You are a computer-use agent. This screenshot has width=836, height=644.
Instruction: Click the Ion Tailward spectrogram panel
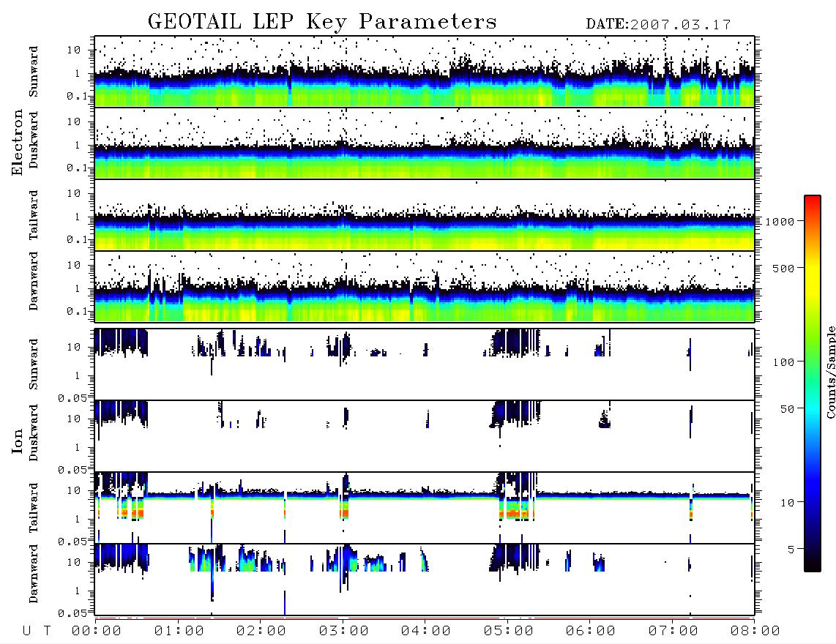(425, 508)
